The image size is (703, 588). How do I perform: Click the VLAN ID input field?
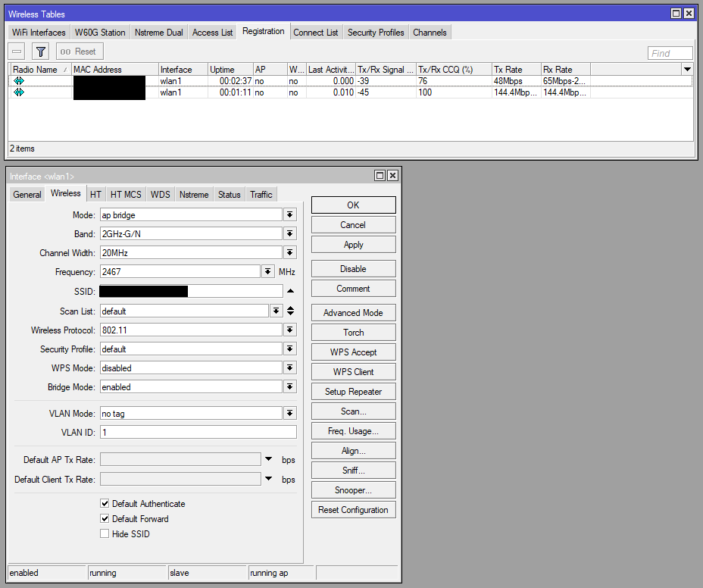click(198, 433)
